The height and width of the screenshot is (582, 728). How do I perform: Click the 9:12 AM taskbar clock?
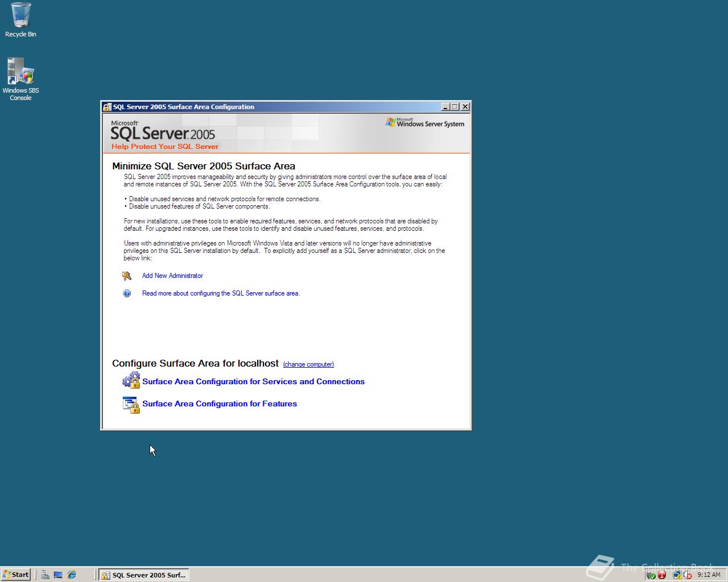(709, 575)
